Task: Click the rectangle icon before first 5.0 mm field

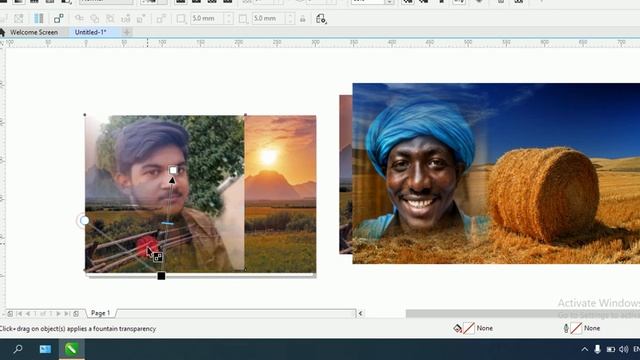Action: [x=181, y=19]
